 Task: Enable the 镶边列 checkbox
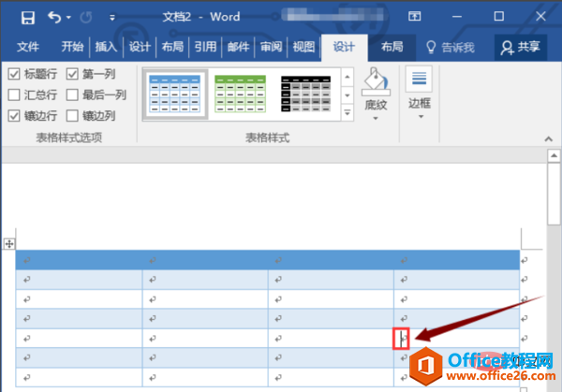(x=72, y=116)
